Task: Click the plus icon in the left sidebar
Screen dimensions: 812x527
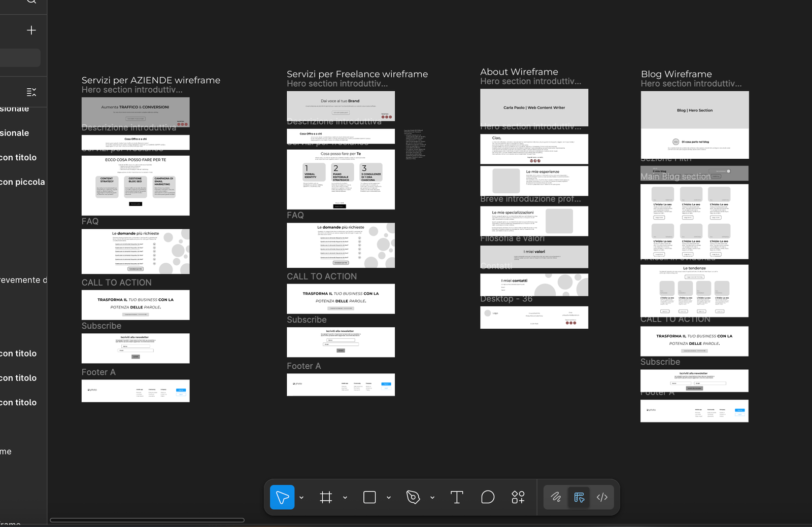Action: [x=31, y=30]
